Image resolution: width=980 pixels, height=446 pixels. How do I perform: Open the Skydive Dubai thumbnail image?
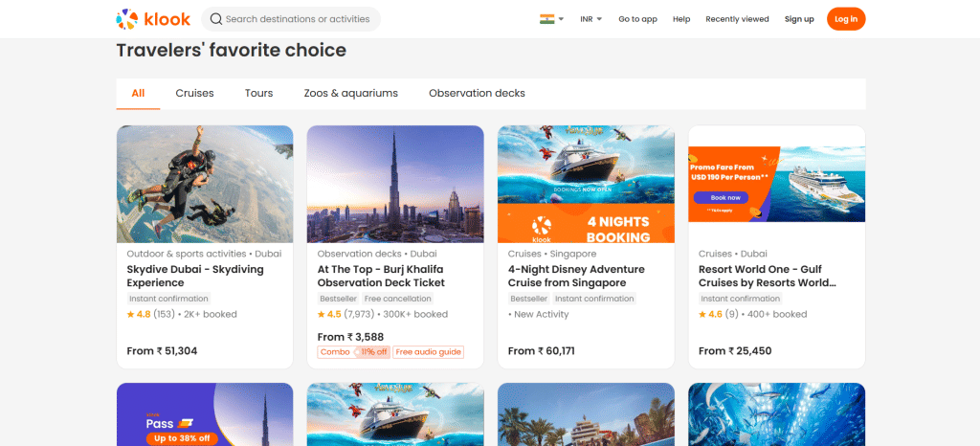[x=205, y=184]
